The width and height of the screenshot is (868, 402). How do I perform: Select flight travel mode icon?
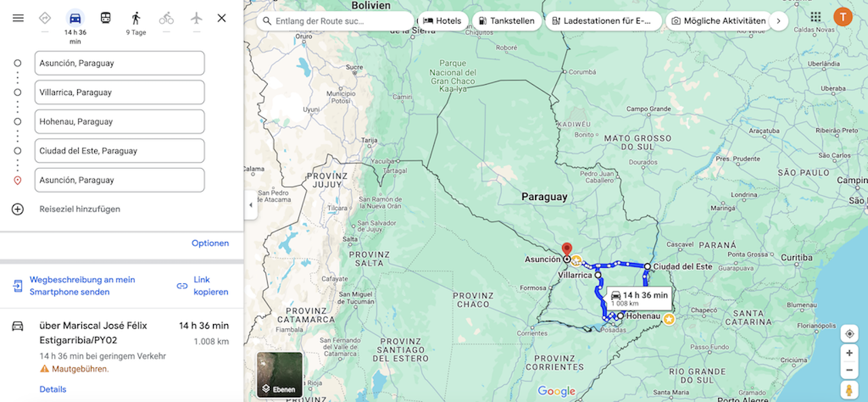click(x=197, y=18)
